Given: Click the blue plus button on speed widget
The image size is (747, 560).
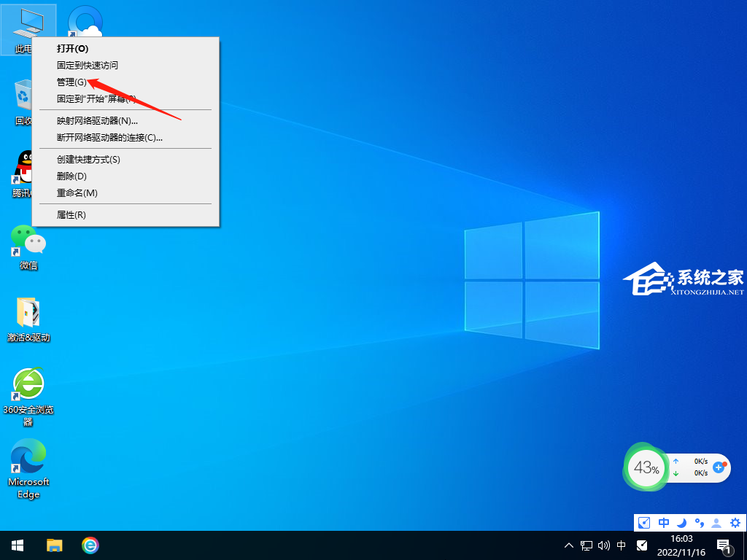Looking at the screenshot, I should [x=719, y=467].
